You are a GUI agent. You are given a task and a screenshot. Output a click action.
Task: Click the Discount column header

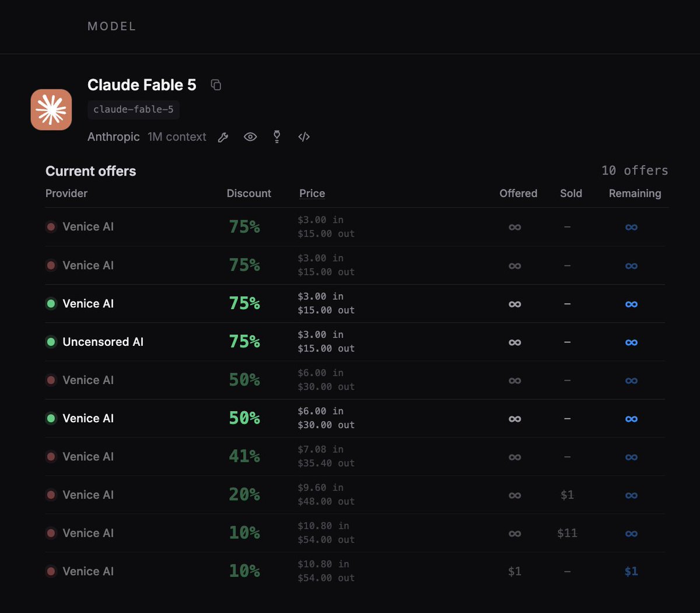click(x=249, y=194)
